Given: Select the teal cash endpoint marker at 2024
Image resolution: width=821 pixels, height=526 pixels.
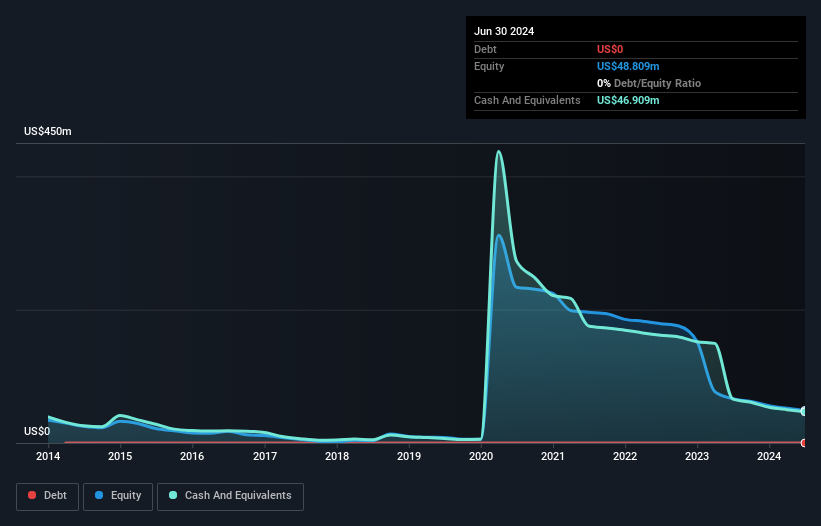Looking at the screenshot, I should 804,411.
